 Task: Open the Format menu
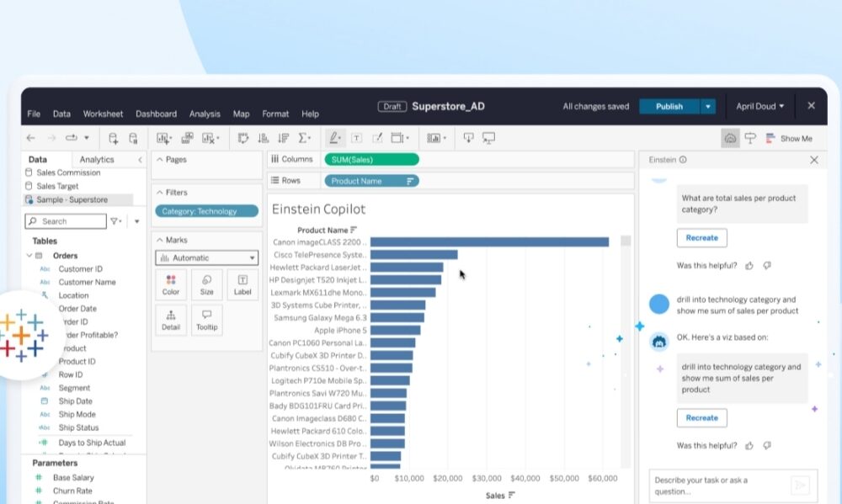pyautogui.click(x=275, y=114)
